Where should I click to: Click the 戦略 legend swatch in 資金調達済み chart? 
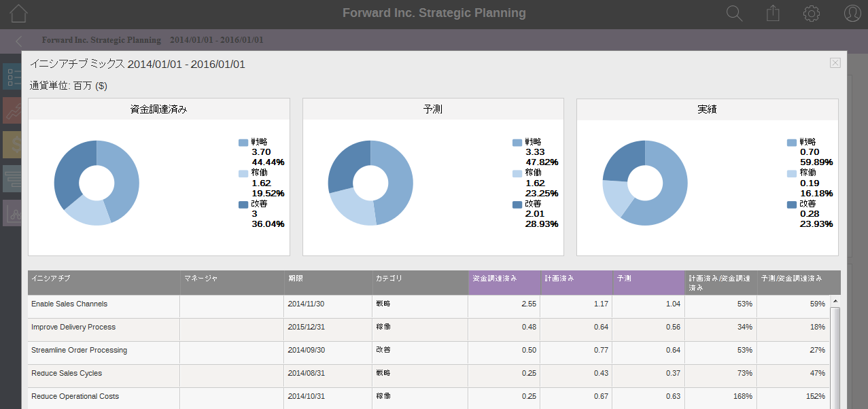click(x=243, y=143)
